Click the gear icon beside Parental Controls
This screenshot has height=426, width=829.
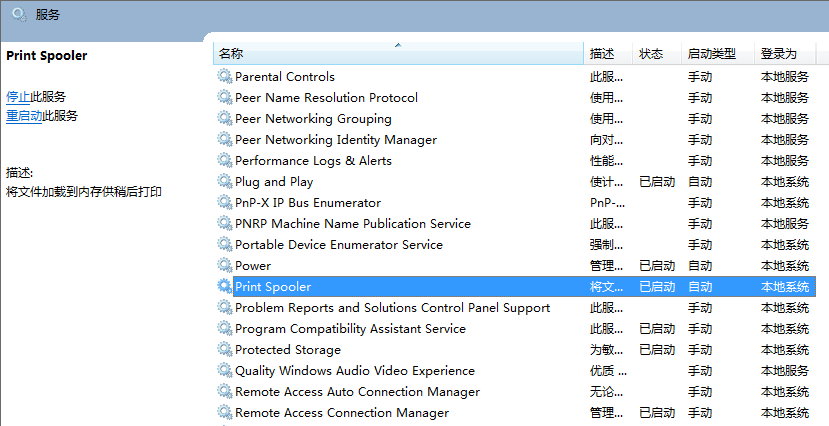tap(225, 77)
